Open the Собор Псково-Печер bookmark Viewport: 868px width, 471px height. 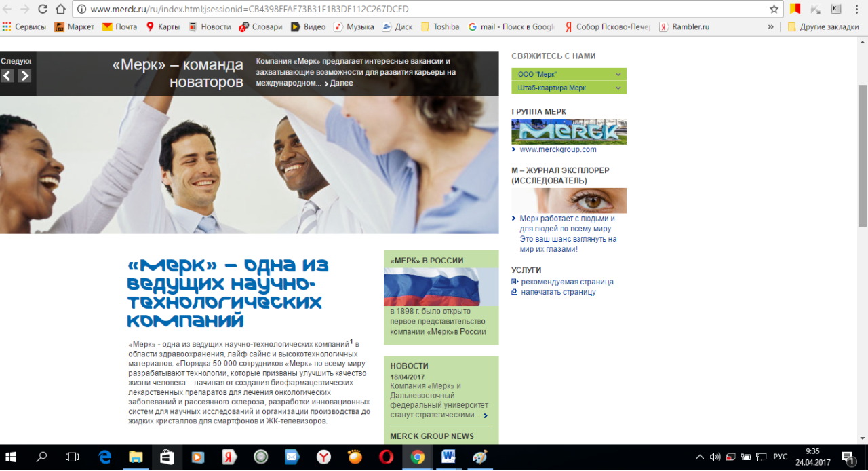608,27
